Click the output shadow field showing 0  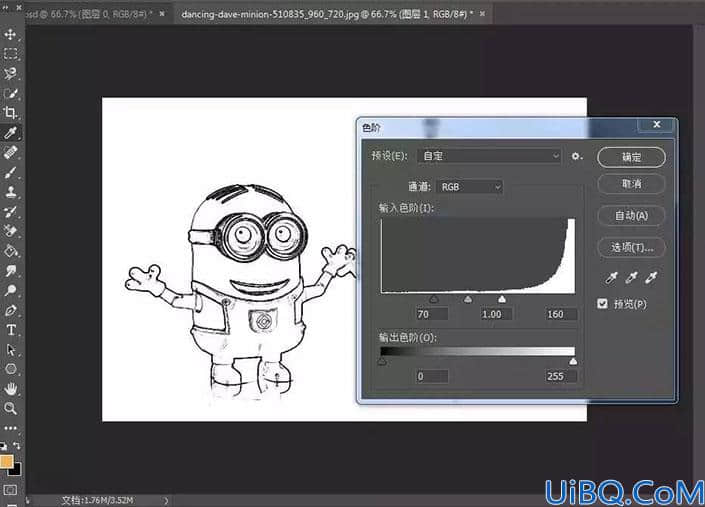click(432, 376)
